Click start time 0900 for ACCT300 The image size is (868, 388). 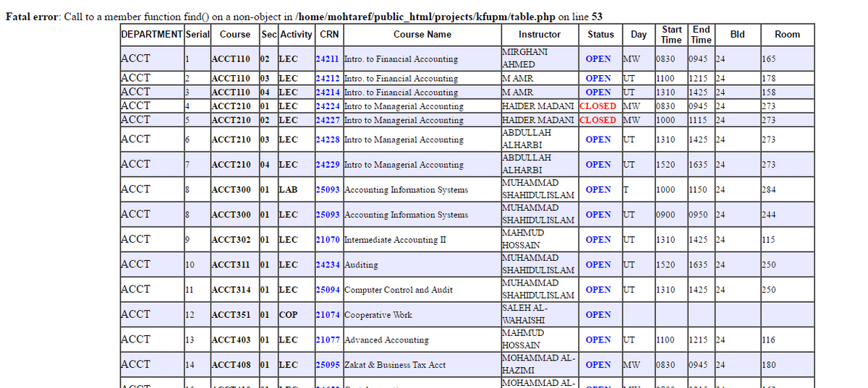point(666,215)
